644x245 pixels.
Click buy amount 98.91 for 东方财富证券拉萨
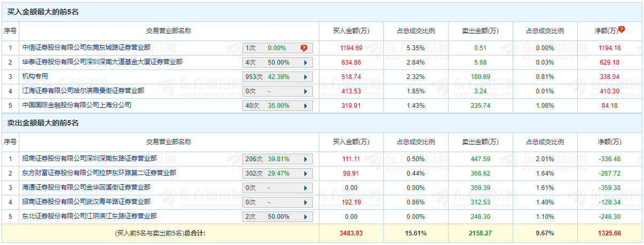point(351,173)
